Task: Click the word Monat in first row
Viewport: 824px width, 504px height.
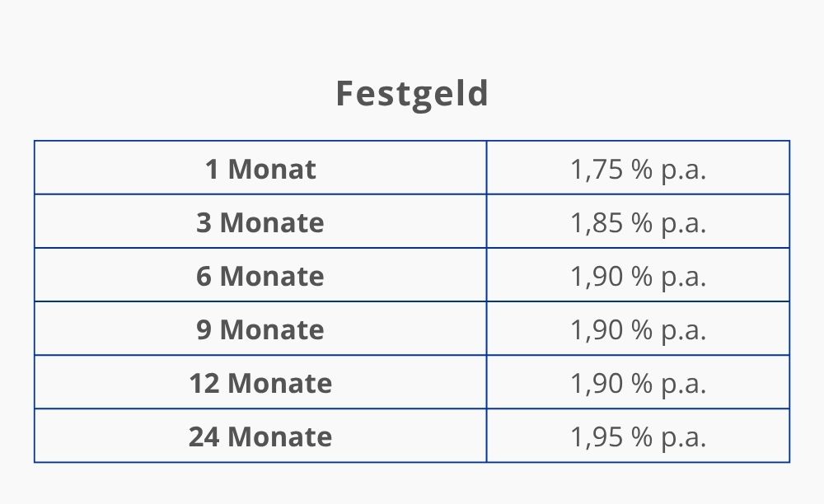Action: [272, 169]
